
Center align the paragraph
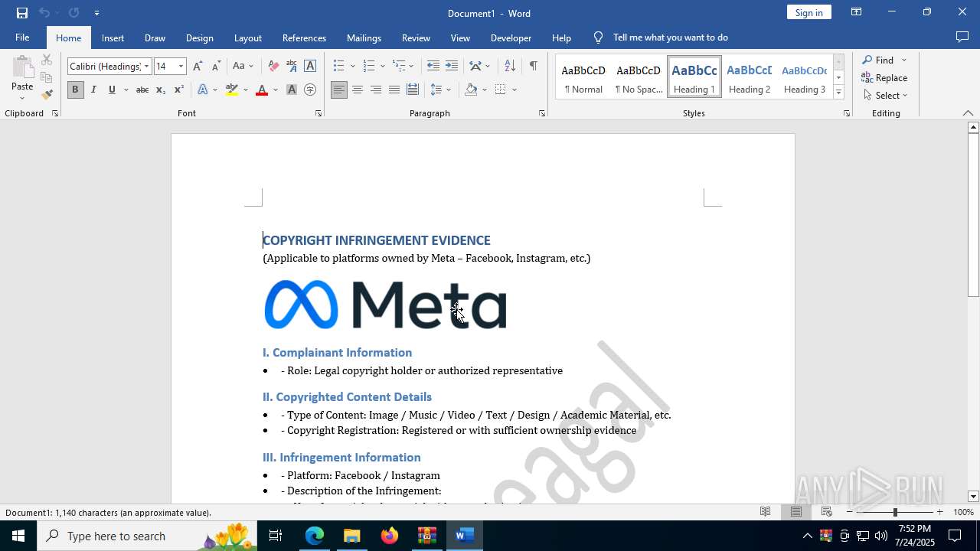pos(358,90)
